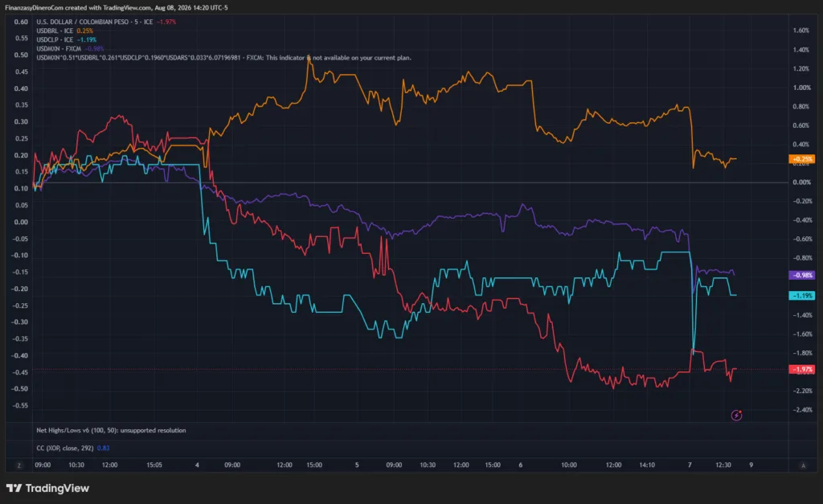Click the 0.00 tick on left axis
Image resolution: width=823 pixels, height=504 pixels.
21,222
